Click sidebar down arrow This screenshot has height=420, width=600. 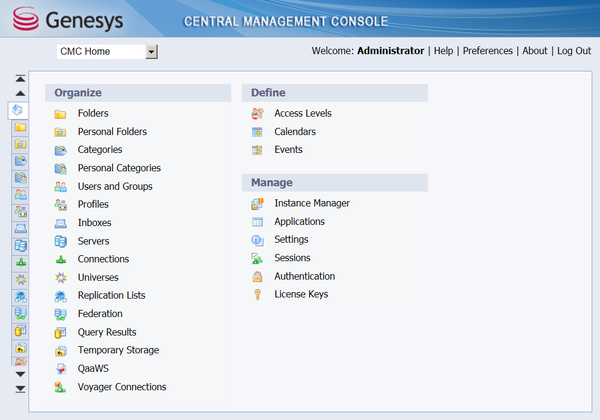point(20,374)
